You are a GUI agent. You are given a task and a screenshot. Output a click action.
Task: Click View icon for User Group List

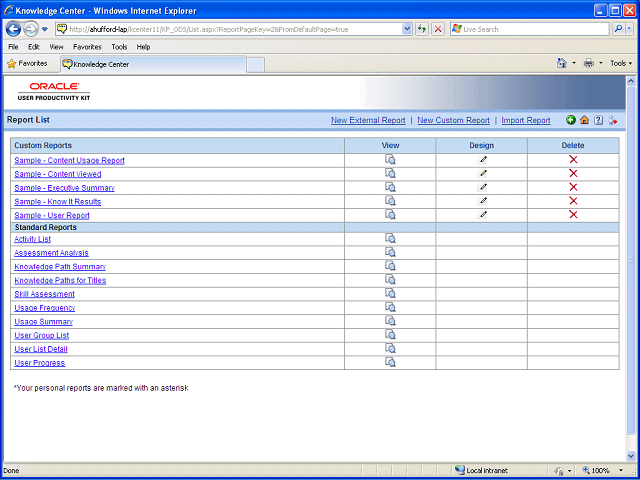[390, 335]
